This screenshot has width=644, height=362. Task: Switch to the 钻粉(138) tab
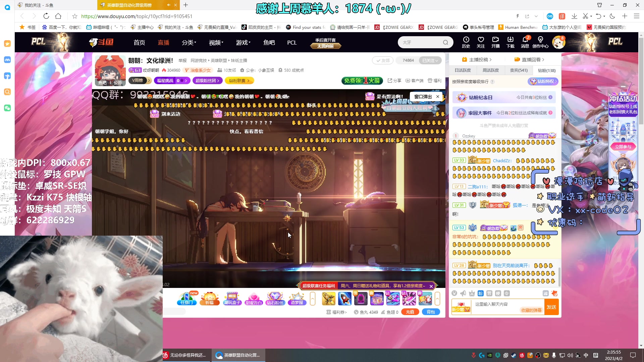[x=547, y=70]
